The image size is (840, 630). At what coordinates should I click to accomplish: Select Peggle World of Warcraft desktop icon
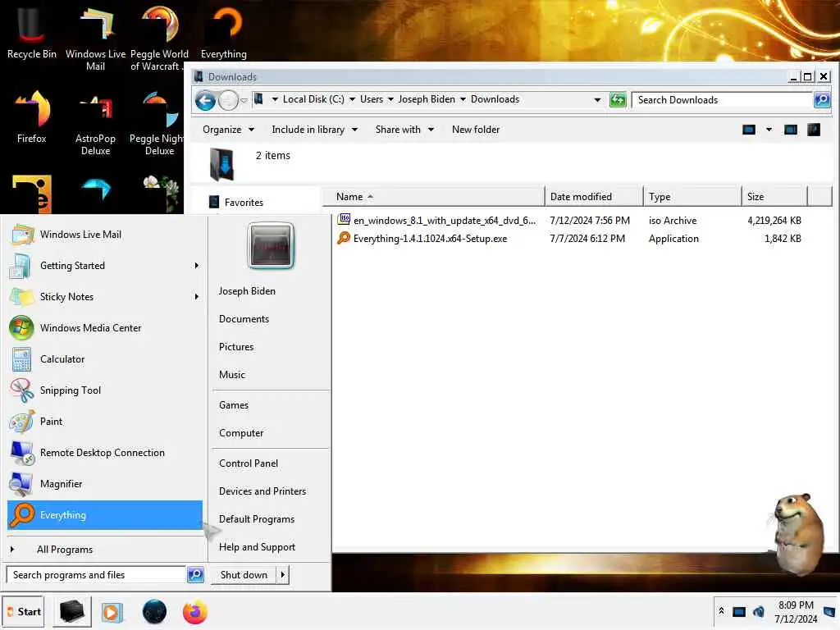pos(159,38)
